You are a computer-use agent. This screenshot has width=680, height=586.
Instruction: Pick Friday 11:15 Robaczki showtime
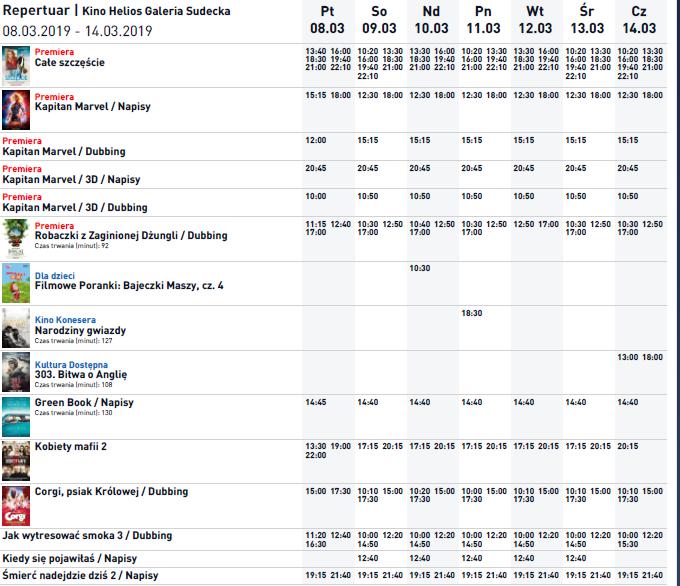click(x=316, y=224)
